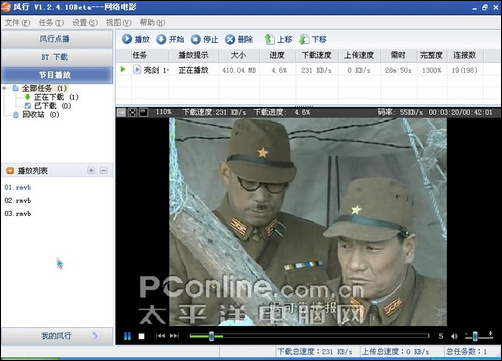Play 01.rmvb from playlist
502x361 pixels.
18,187
